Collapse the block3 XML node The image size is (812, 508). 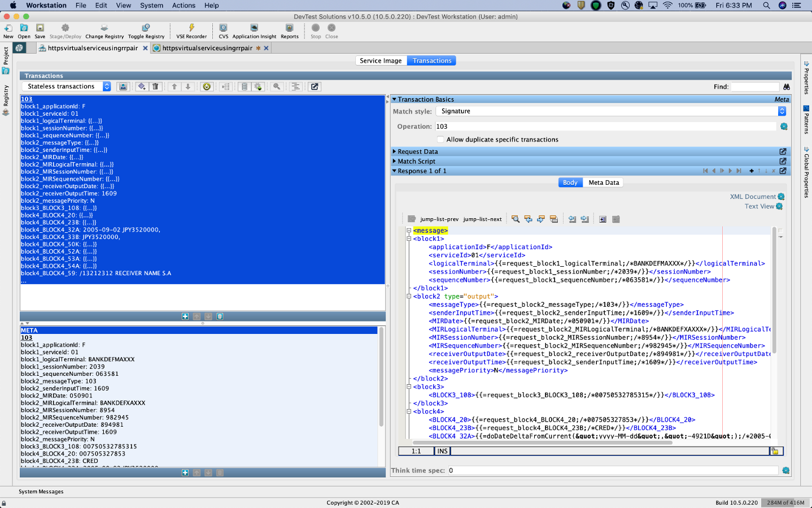coord(409,387)
